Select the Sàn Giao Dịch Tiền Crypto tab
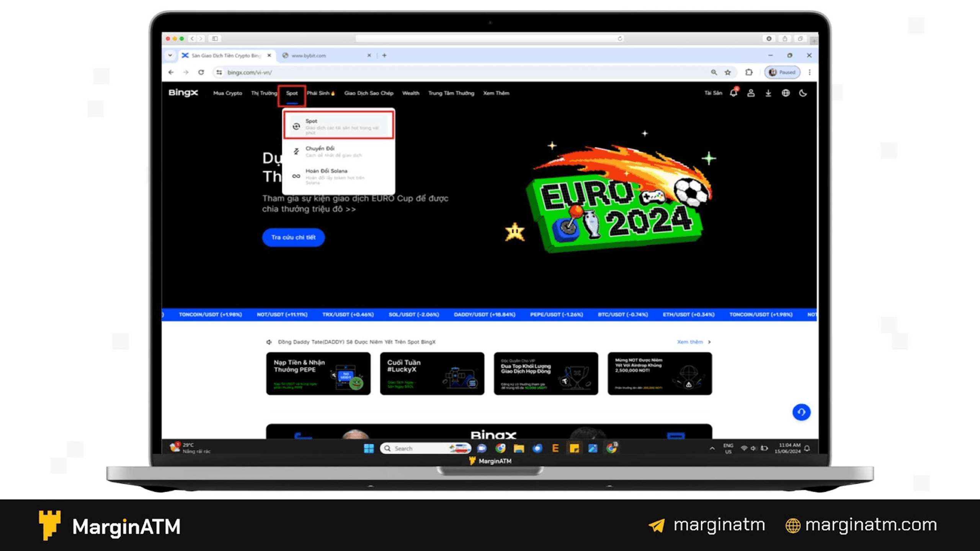Viewport: 980px width, 551px height. coord(226,55)
